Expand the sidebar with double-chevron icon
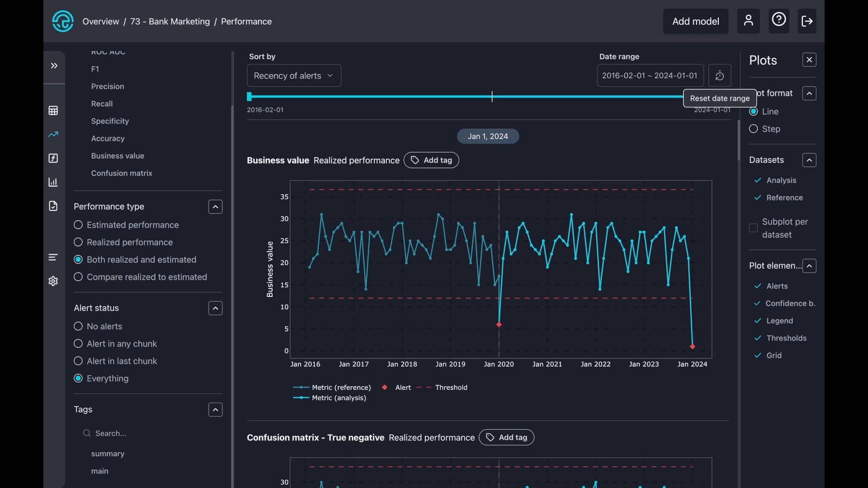This screenshot has height=488, width=868. 54,66
